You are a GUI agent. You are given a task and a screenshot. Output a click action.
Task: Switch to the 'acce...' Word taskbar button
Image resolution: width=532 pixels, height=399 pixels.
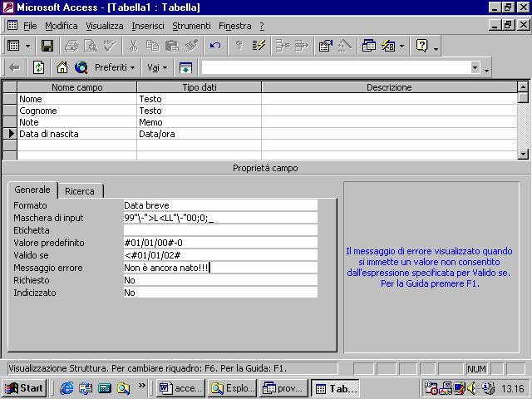181,388
